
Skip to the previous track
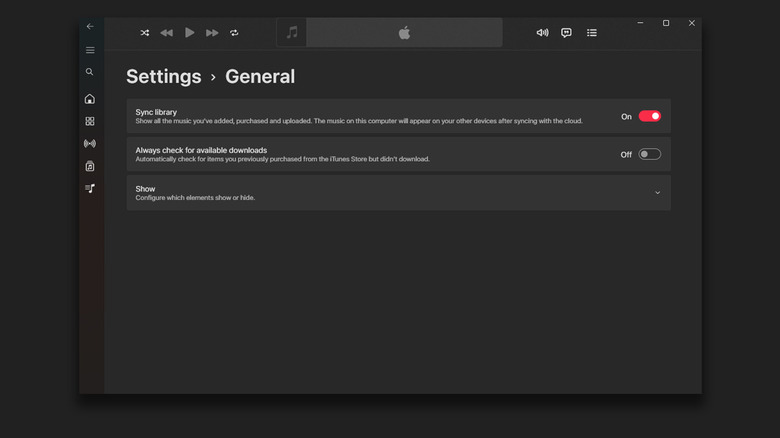point(166,33)
